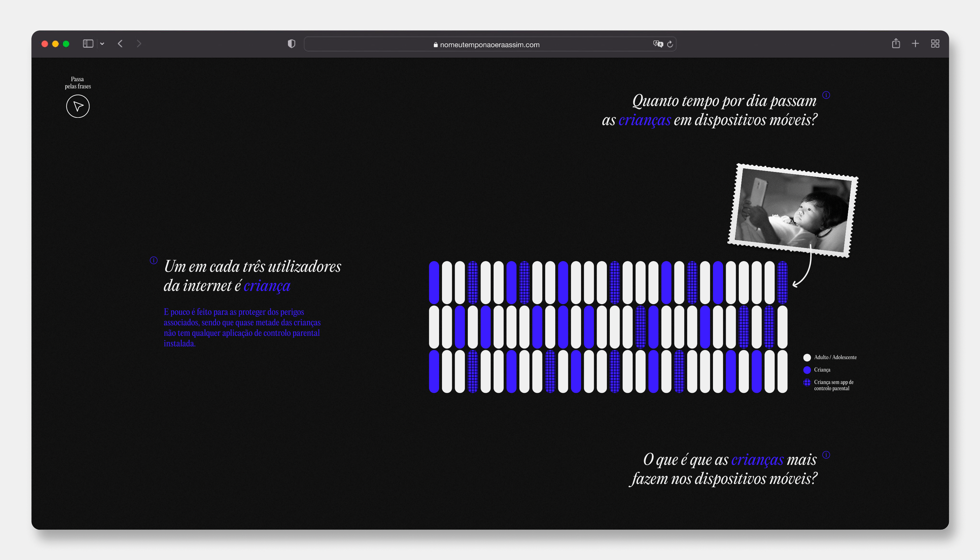Reload the page with the refresh icon
The height and width of the screenshot is (560, 980).
[x=670, y=44]
